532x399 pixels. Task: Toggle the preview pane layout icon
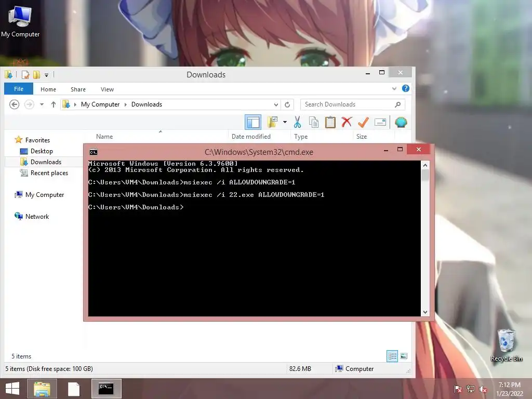pos(253,122)
